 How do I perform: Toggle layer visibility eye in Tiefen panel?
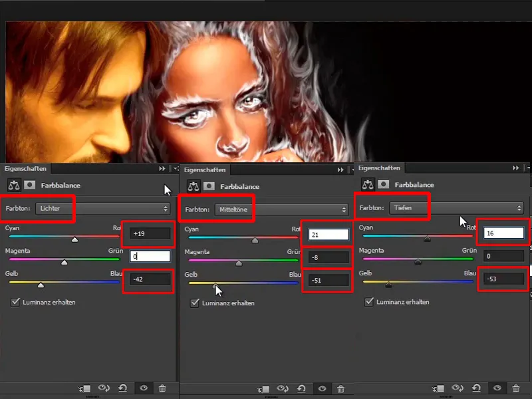point(497,388)
